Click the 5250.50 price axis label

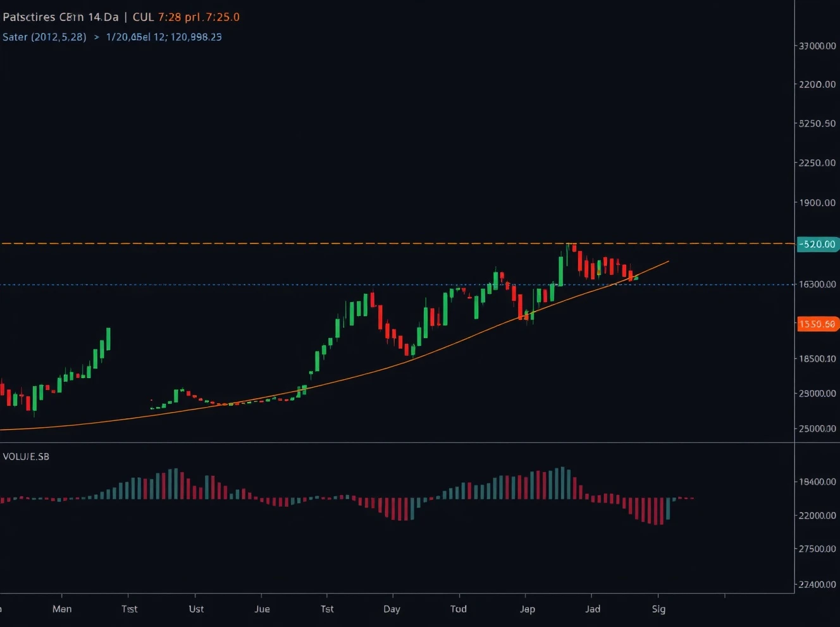[x=817, y=123]
